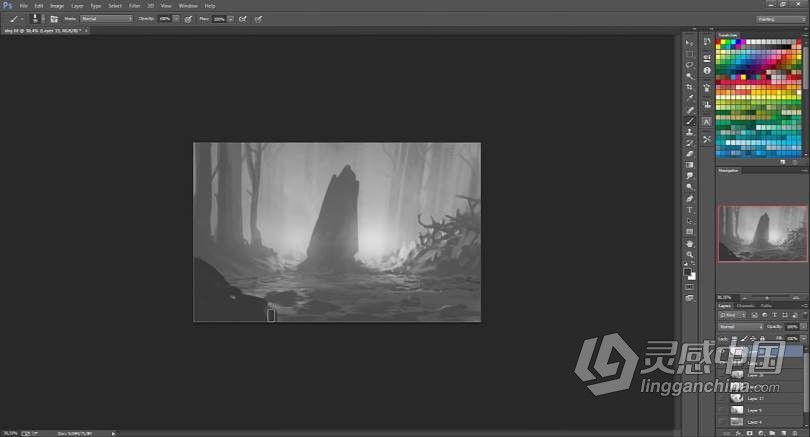Screen dimensions: 810x437
Task: Select the Healing Brush tool
Action: [x=689, y=110]
